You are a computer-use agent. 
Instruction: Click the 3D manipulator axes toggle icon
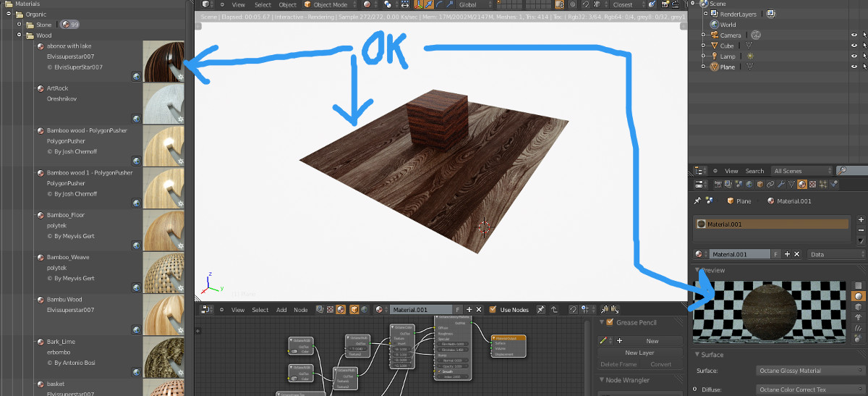click(x=420, y=4)
